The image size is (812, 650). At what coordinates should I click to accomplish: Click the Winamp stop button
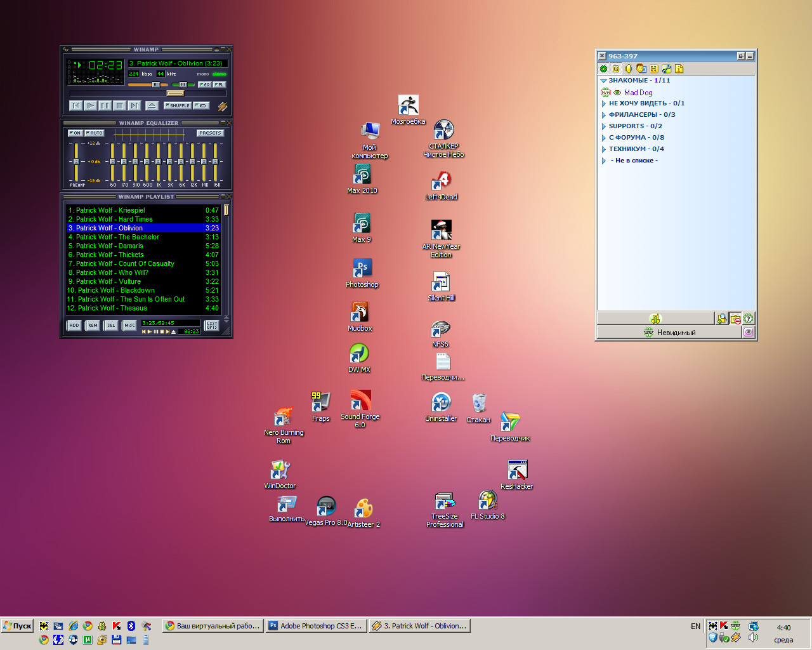pos(119,106)
